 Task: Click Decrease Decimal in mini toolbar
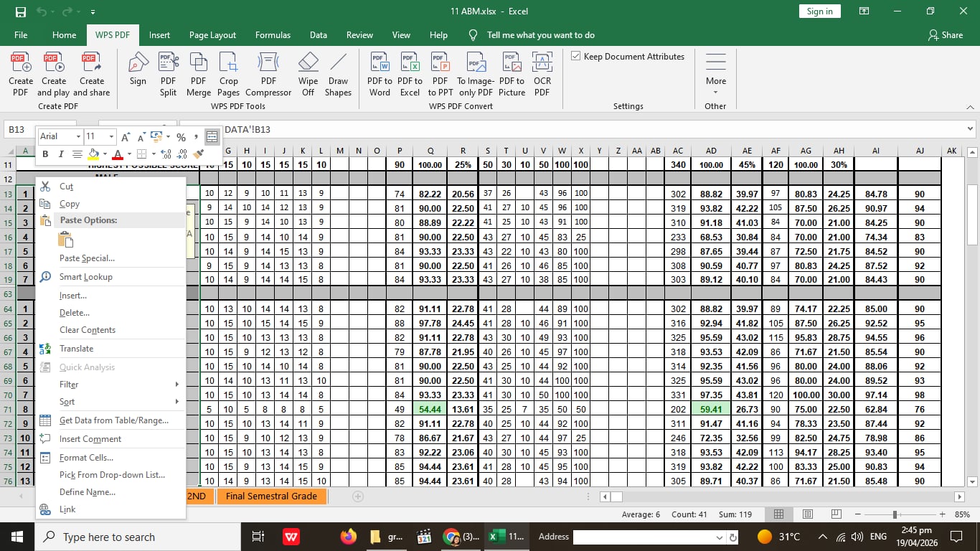pyautogui.click(x=182, y=154)
